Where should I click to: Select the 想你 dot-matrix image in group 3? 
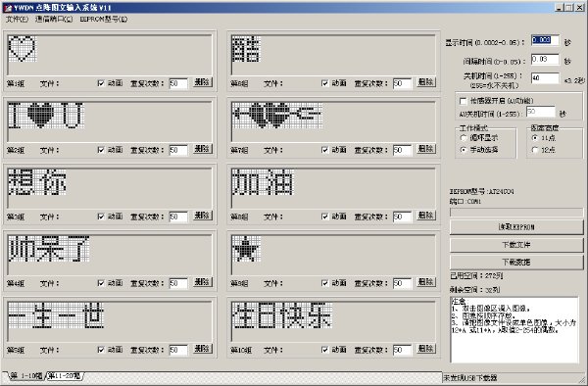tap(37, 182)
